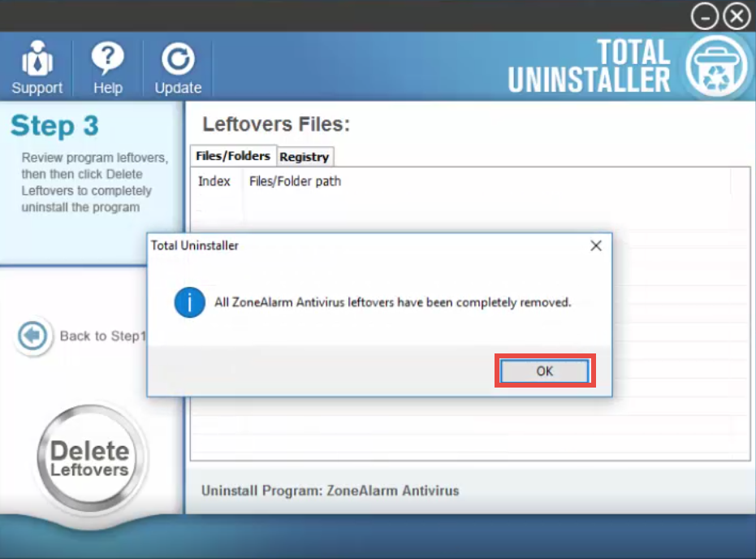This screenshot has height=559, width=756.
Task: Open the Help icon
Action: (107, 67)
